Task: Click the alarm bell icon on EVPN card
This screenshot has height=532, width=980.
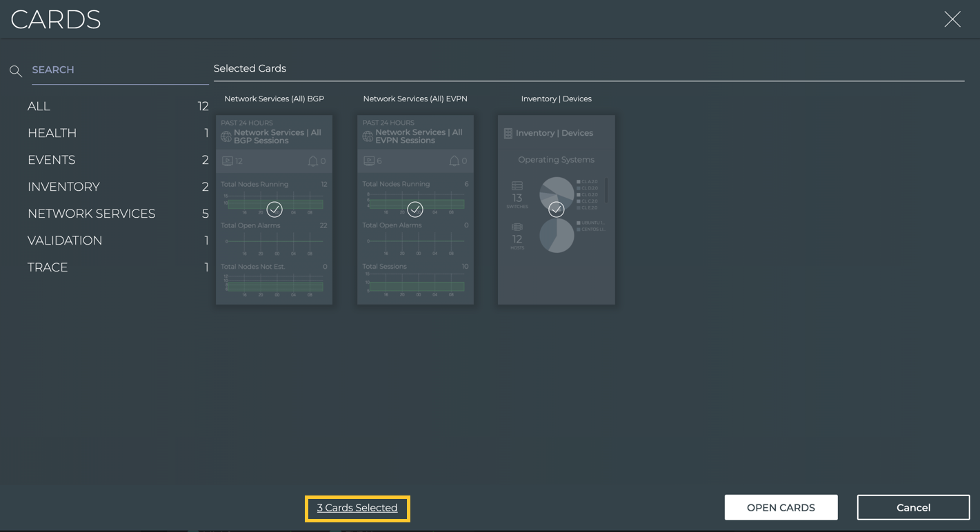Action: click(x=454, y=161)
